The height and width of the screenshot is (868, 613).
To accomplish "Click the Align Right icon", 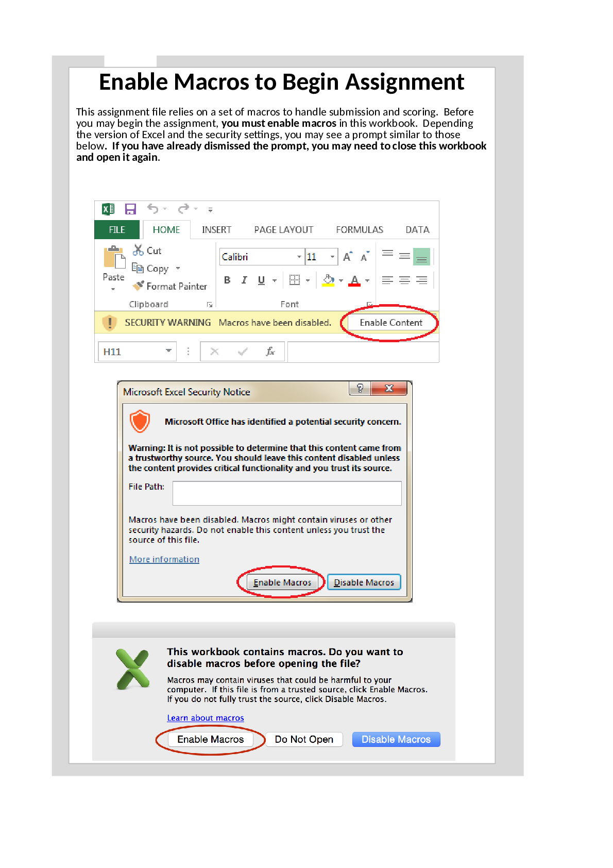I will 421,280.
